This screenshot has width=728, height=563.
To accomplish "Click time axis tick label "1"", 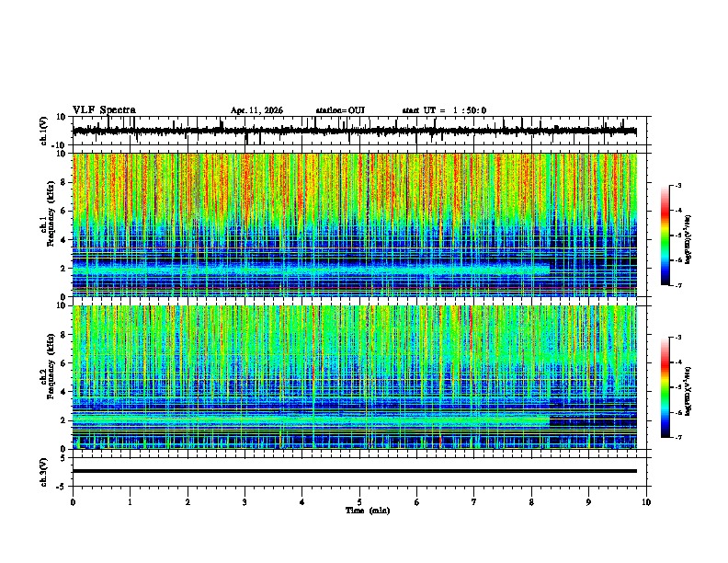I will (x=130, y=502).
